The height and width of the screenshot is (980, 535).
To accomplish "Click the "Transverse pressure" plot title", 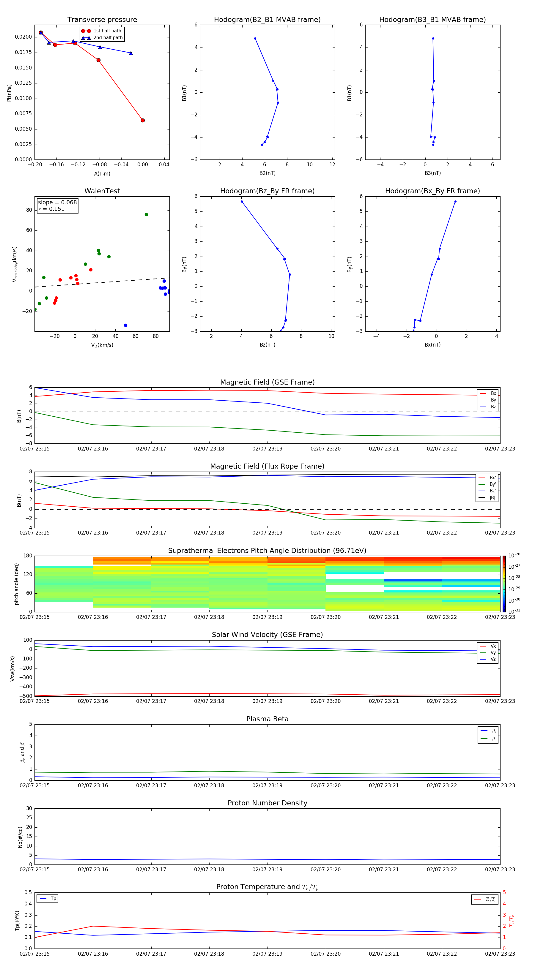I will 102,20.
